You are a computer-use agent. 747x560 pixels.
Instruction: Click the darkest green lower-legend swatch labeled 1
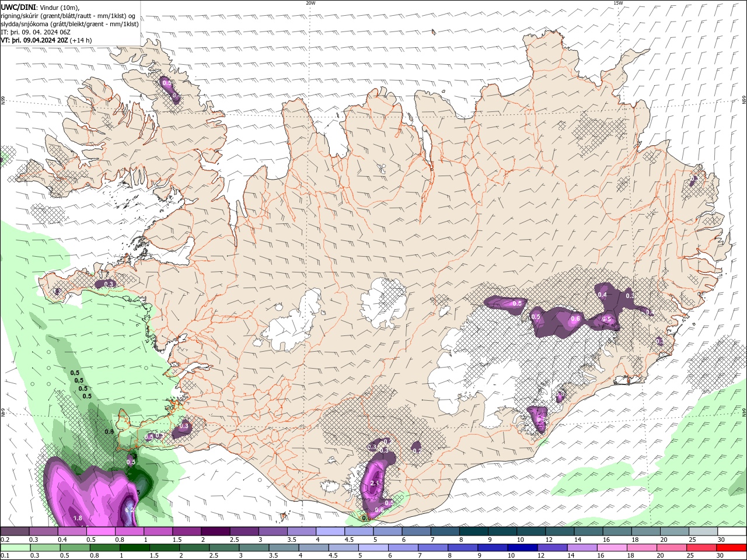tap(134, 548)
